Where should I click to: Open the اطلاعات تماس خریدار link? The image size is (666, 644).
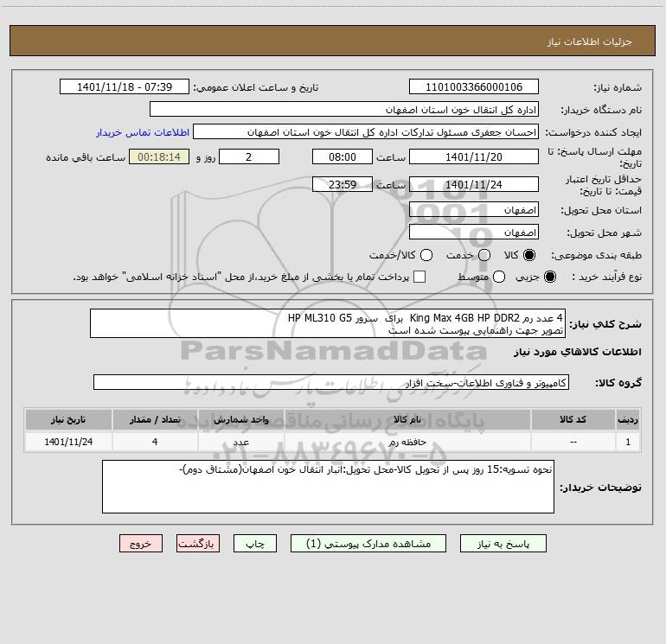click(x=143, y=132)
